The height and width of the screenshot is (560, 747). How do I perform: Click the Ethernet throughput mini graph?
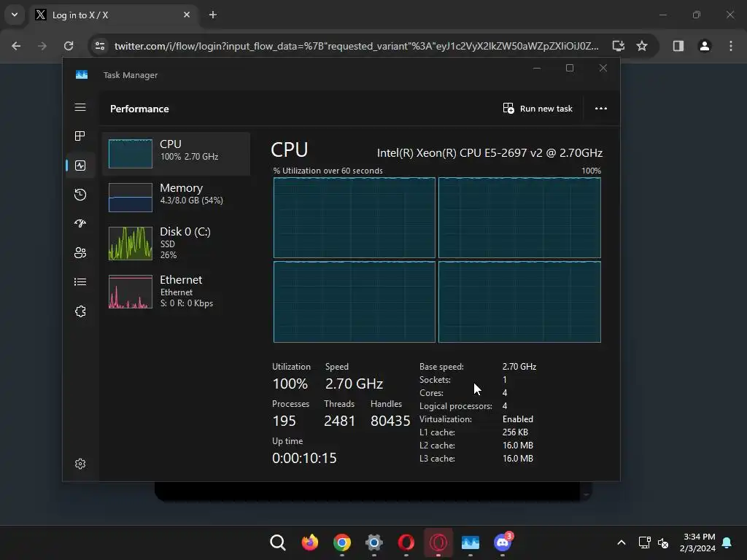click(x=131, y=292)
